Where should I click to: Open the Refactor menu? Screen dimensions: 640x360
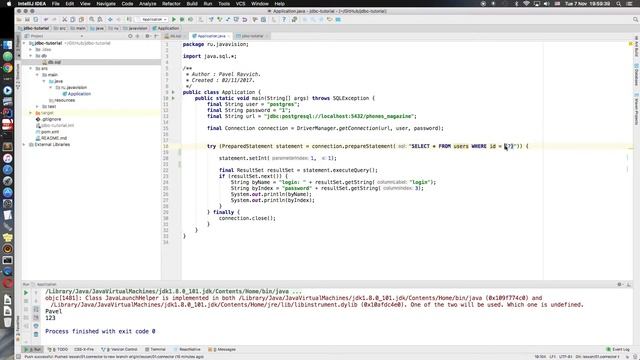click(x=171, y=4)
